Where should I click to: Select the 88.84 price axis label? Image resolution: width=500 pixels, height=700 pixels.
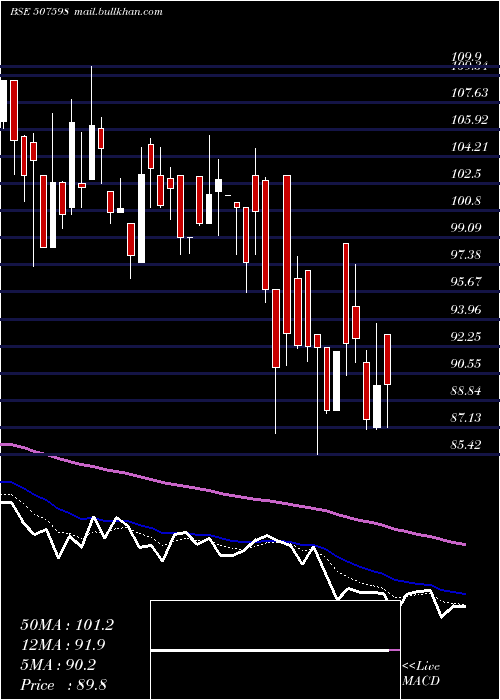point(467,391)
